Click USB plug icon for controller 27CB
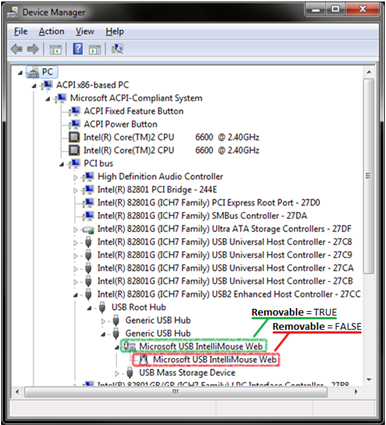Screen dimensions: 386x425 pyautogui.click(x=88, y=281)
